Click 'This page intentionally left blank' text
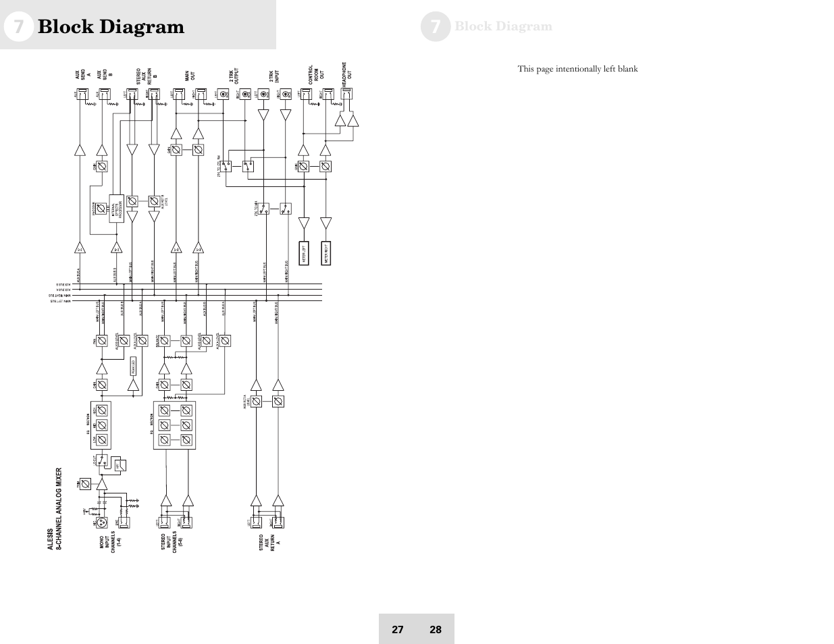Image resolution: width=834 pixels, height=644 pixels. coord(577,69)
